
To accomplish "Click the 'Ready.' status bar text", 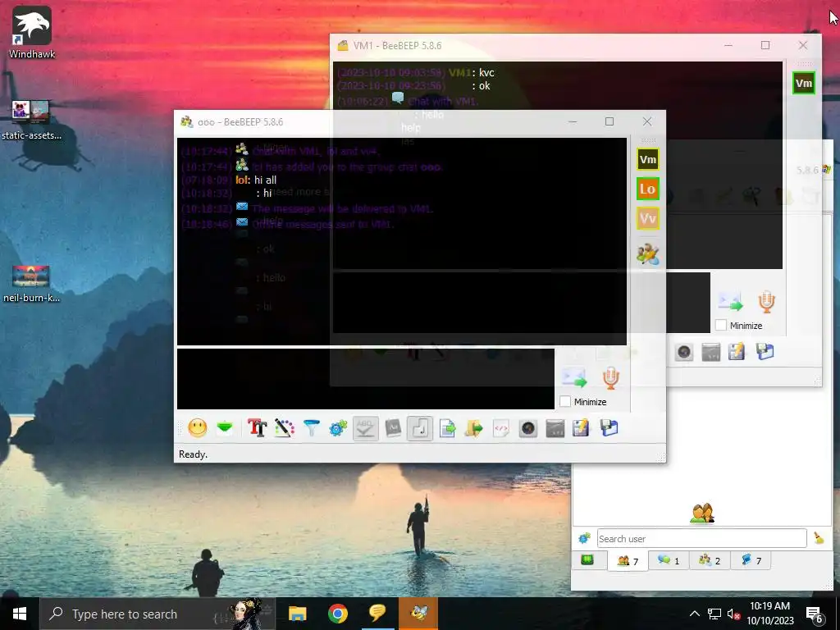I will point(193,454).
